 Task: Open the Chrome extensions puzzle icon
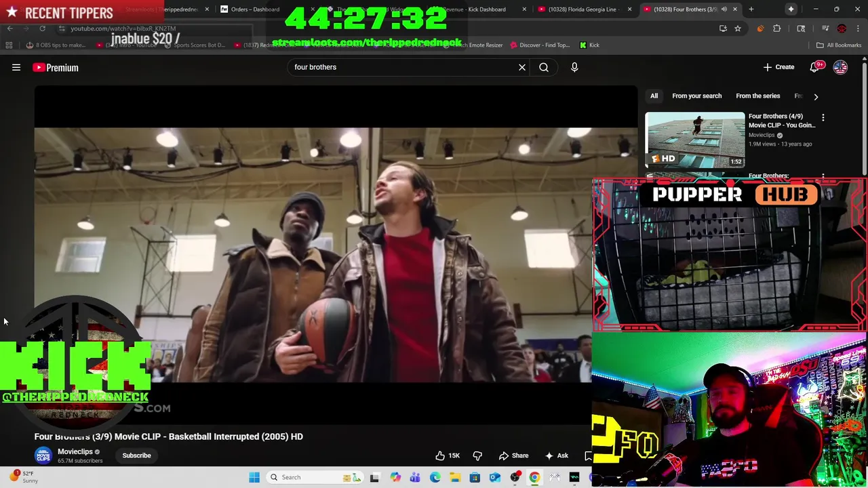tap(777, 28)
